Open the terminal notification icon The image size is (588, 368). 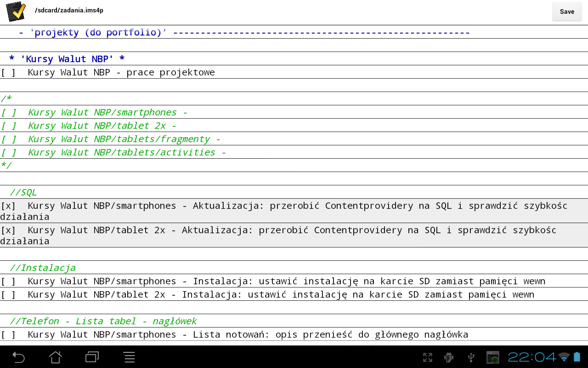(493, 357)
